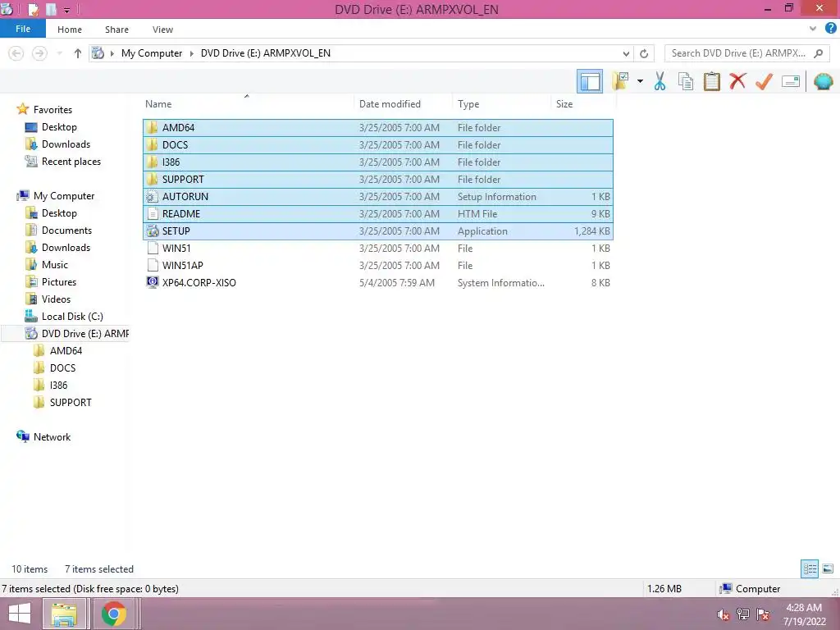The height and width of the screenshot is (630, 840).
Task: Expand the breadcrumb arrow after My Computer
Action: (191, 53)
